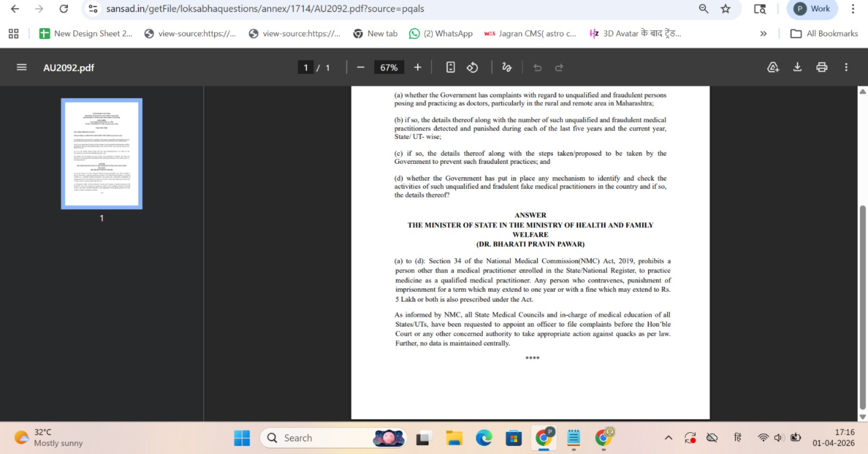
Task: Fit PDF to page
Action: [450, 67]
